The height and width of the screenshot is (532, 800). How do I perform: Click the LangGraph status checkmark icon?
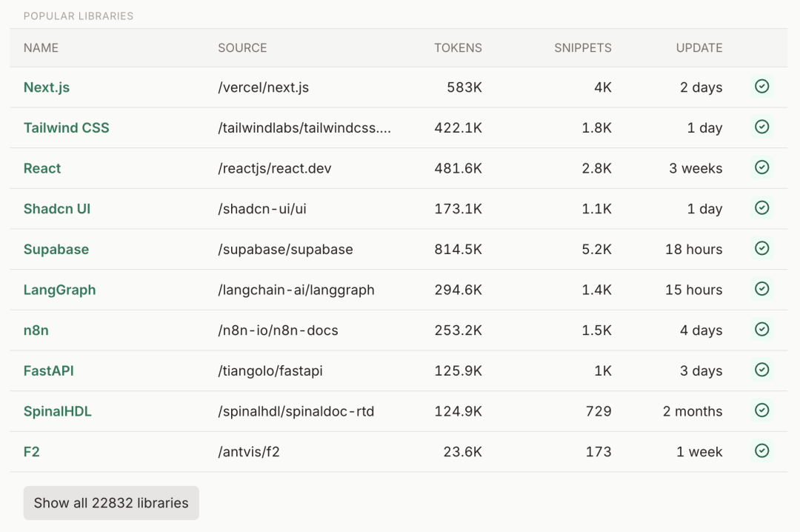pyautogui.click(x=761, y=289)
